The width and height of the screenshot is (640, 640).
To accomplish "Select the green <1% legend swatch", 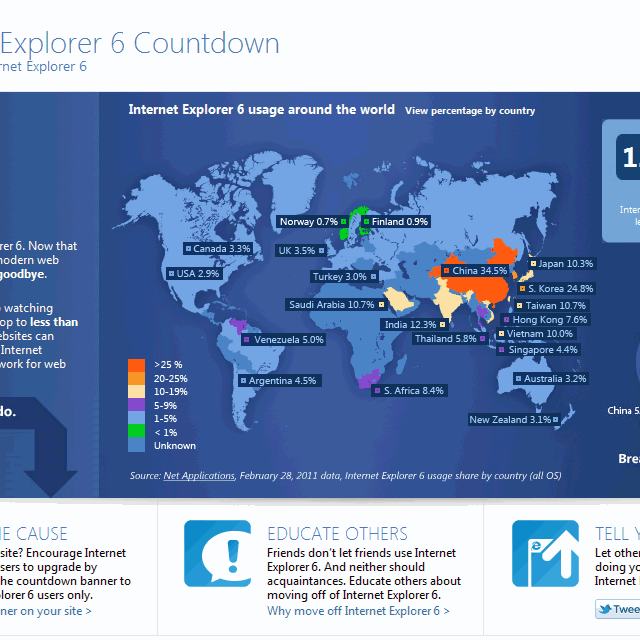I will (x=136, y=431).
